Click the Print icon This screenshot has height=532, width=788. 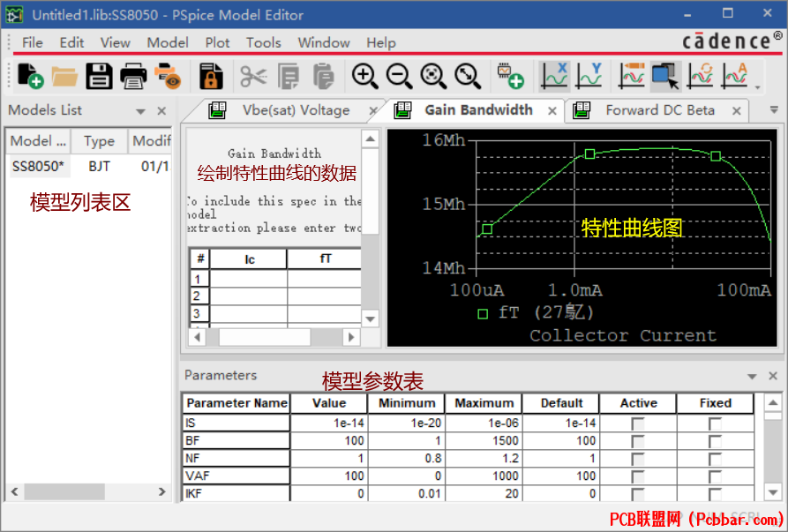133,77
